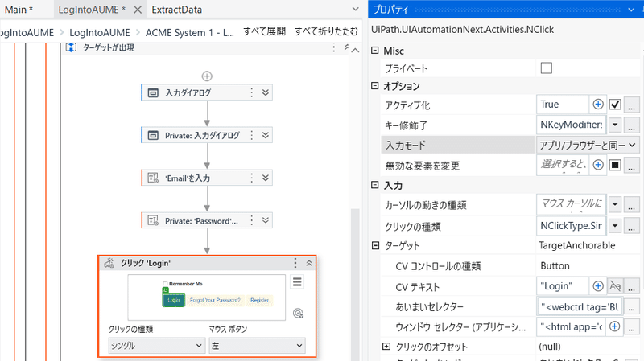644x361 pixels.
Task: Open expression editor for クリックの種類
Action: [x=632, y=226]
